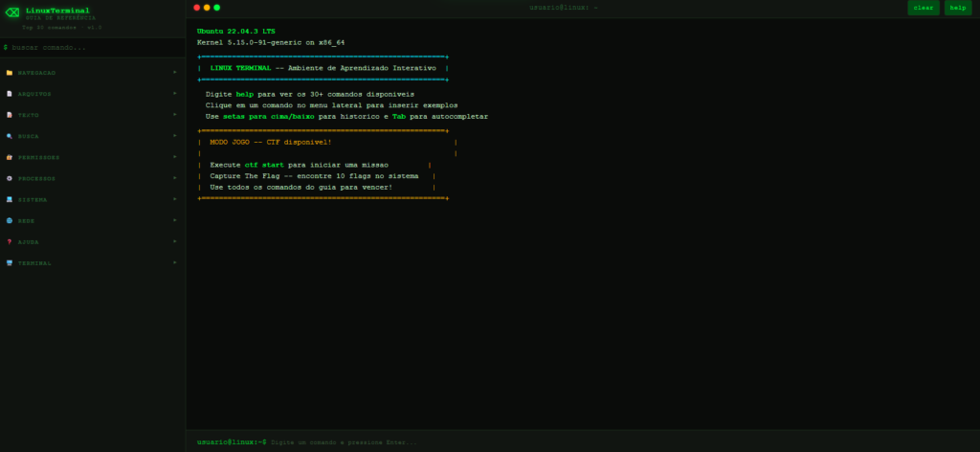Click the 'Top 30 comandos' version text
The image size is (980, 452).
(x=62, y=28)
